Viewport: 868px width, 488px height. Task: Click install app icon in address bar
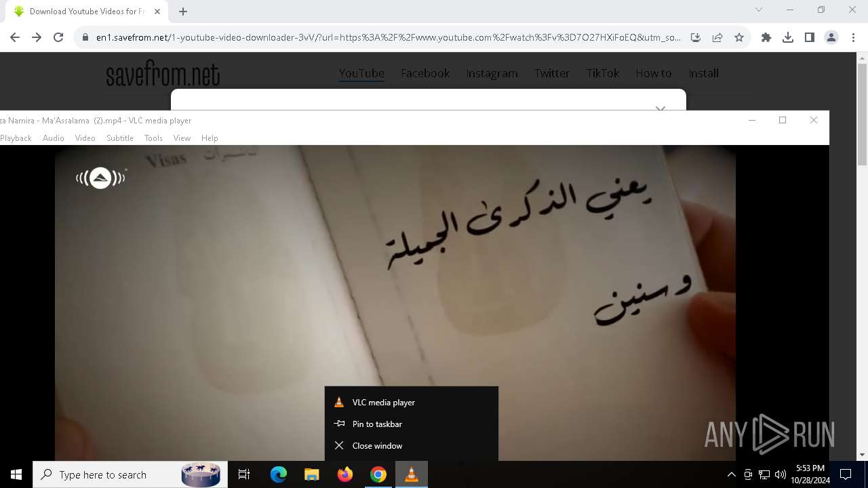coord(696,38)
